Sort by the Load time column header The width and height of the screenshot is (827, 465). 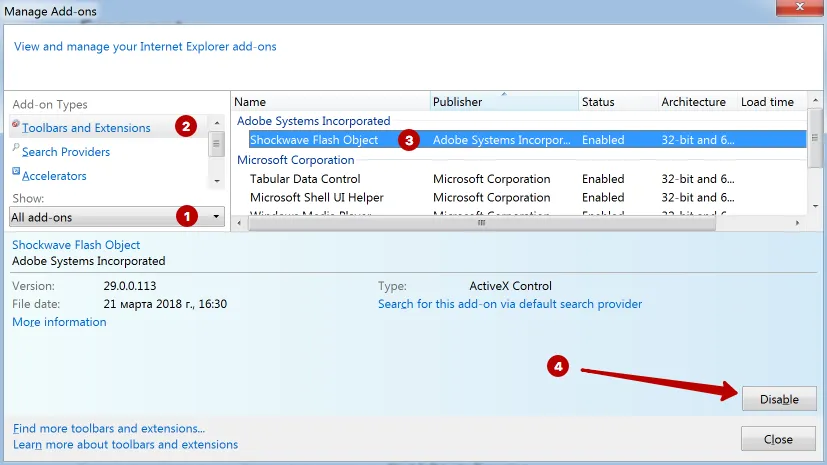(771, 102)
